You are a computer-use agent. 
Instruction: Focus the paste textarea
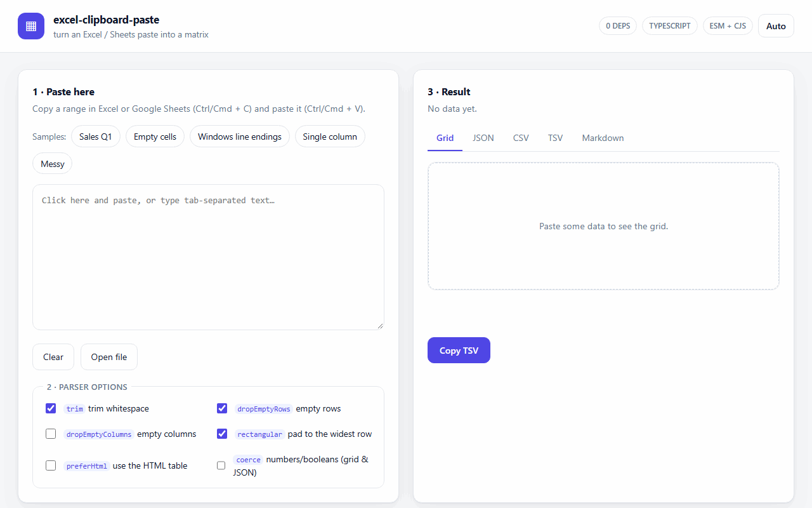click(x=208, y=257)
